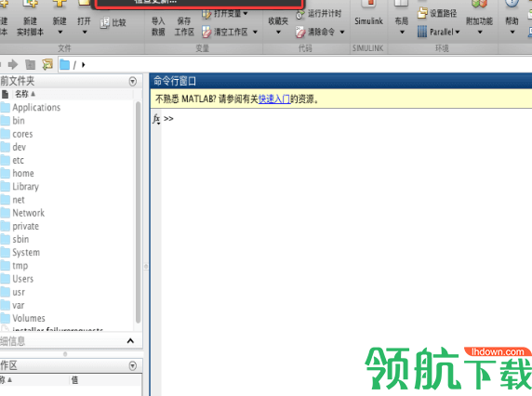Select the tmp folder
532x396 pixels.
(x=20, y=266)
